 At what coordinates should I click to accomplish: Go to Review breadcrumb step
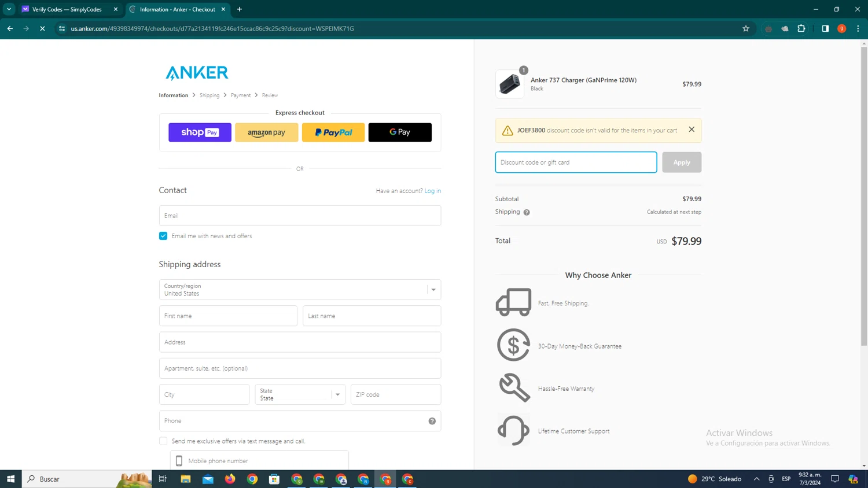tap(270, 95)
